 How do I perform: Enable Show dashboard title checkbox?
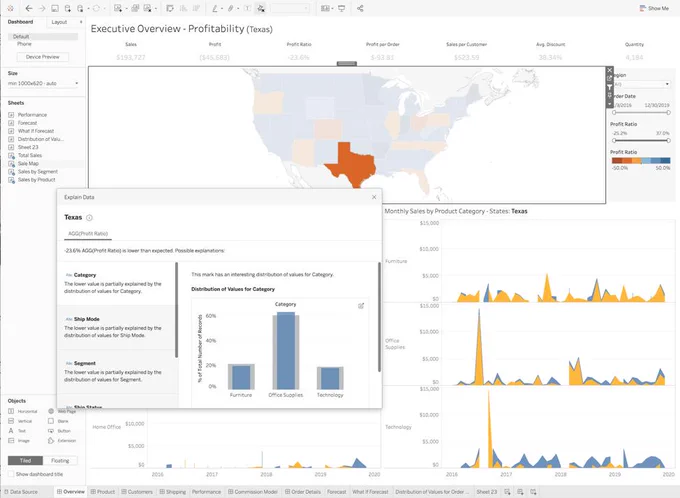(x=11, y=474)
